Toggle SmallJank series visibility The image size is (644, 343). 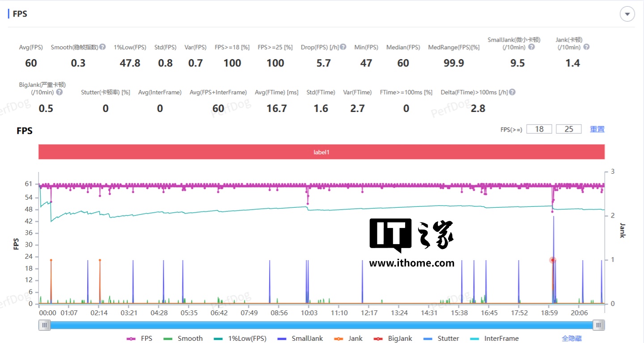tap(300, 339)
